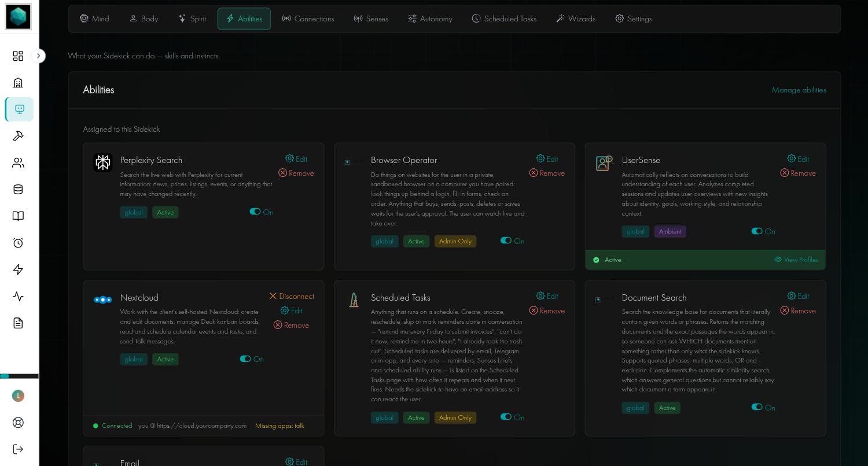Select the Abilities tab
Screen dimensions: 868x466
pyautogui.click(x=244, y=19)
